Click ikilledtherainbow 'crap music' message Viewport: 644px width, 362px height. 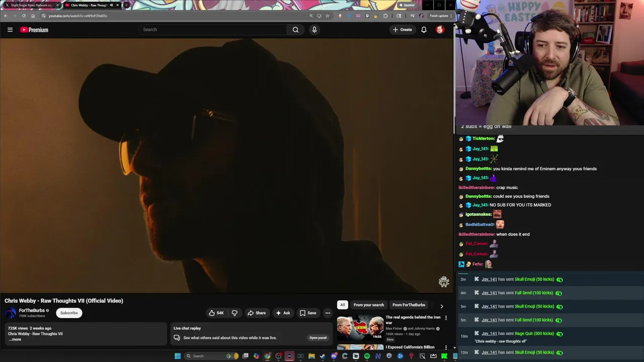(488, 188)
